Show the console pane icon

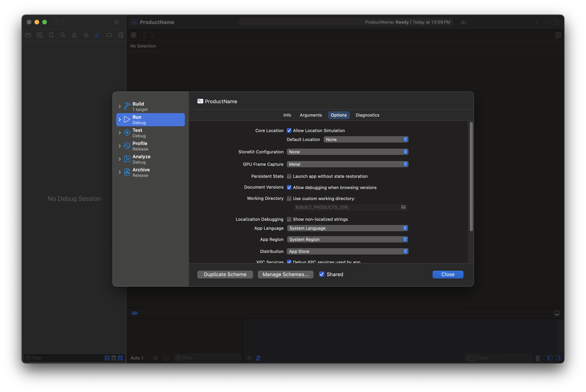pyautogui.click(x=558, y=358)
